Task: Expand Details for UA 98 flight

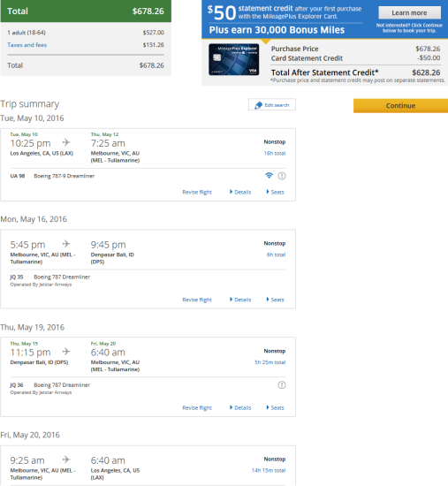Action: tap(240, 192)
